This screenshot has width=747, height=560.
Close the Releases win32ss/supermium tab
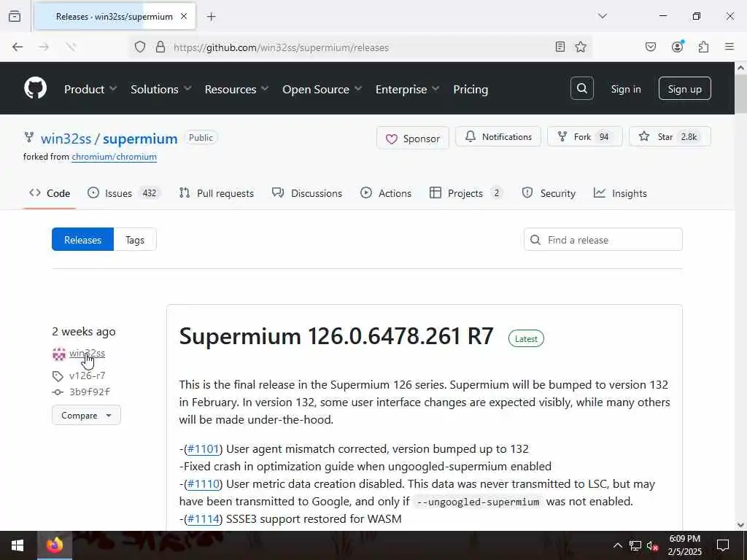[183, 16]
